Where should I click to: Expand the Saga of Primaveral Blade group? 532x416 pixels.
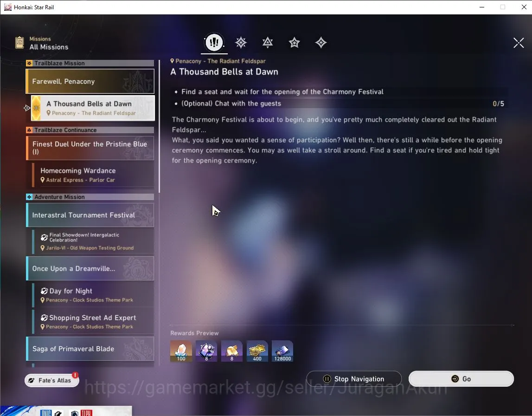click(x=90, y=349)
